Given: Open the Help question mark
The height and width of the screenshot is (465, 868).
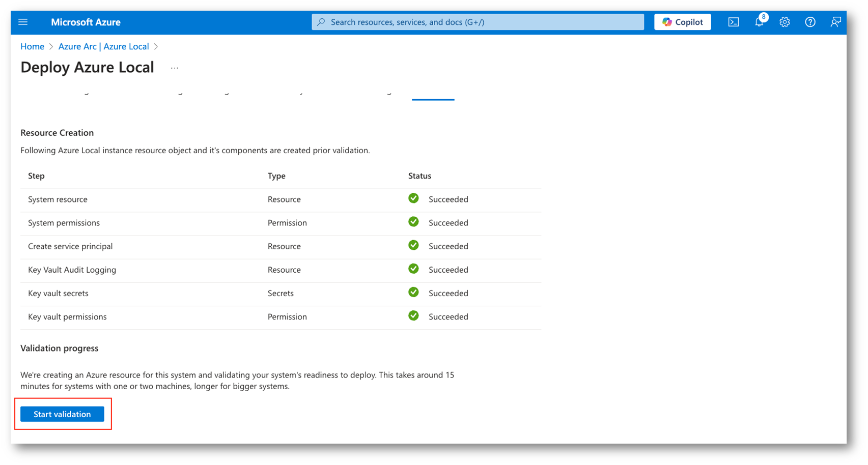Looking at the screenshot, I should point(810,22).
